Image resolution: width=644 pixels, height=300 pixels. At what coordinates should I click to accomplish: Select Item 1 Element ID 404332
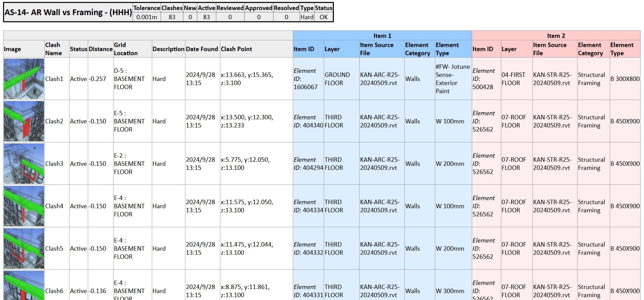pyautogui.click(x=308, y=248)
